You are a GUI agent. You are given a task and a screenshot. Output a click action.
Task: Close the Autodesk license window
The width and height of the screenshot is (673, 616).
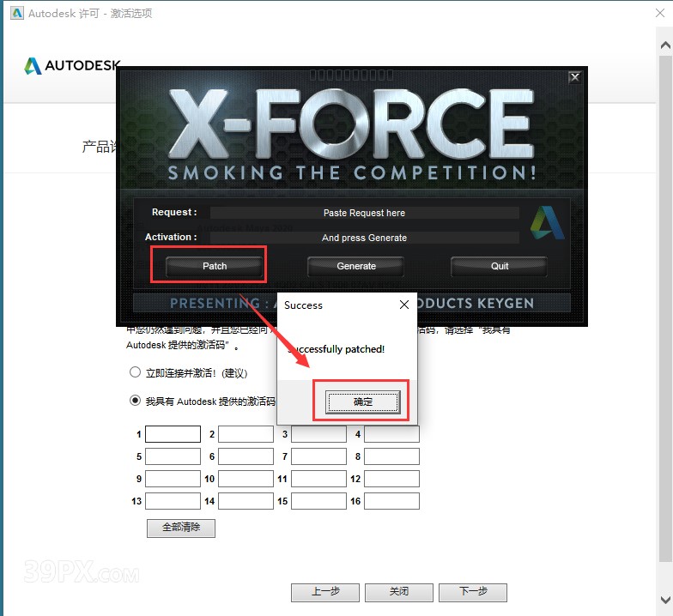click(x=660, y=13)
